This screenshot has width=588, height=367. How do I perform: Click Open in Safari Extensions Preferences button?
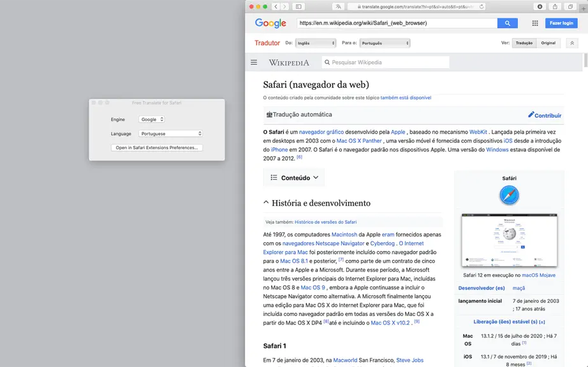(157, 148)
